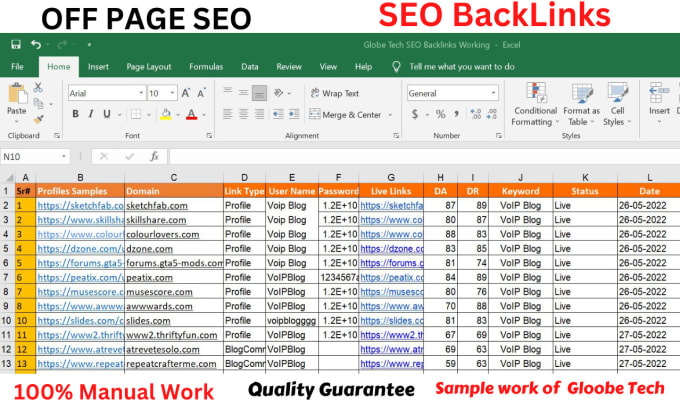Click the Borders icon
Screen dimensions: 680x409
(136, 114)
